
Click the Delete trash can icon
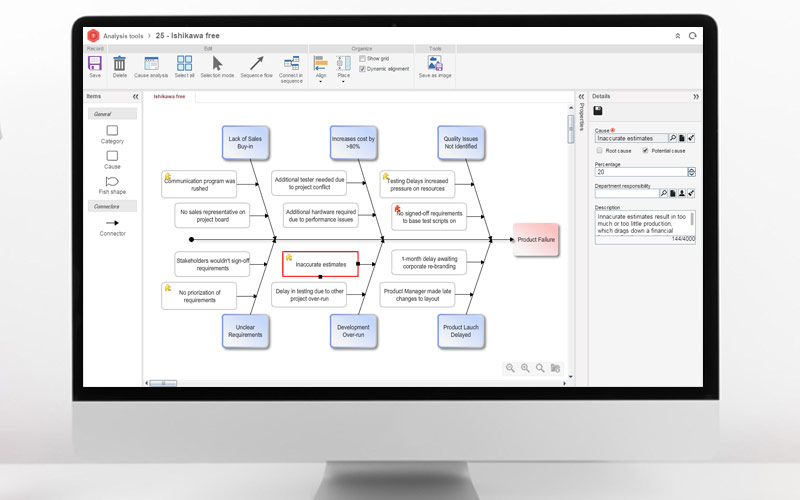pyautogui.click(x=120, y=64)
